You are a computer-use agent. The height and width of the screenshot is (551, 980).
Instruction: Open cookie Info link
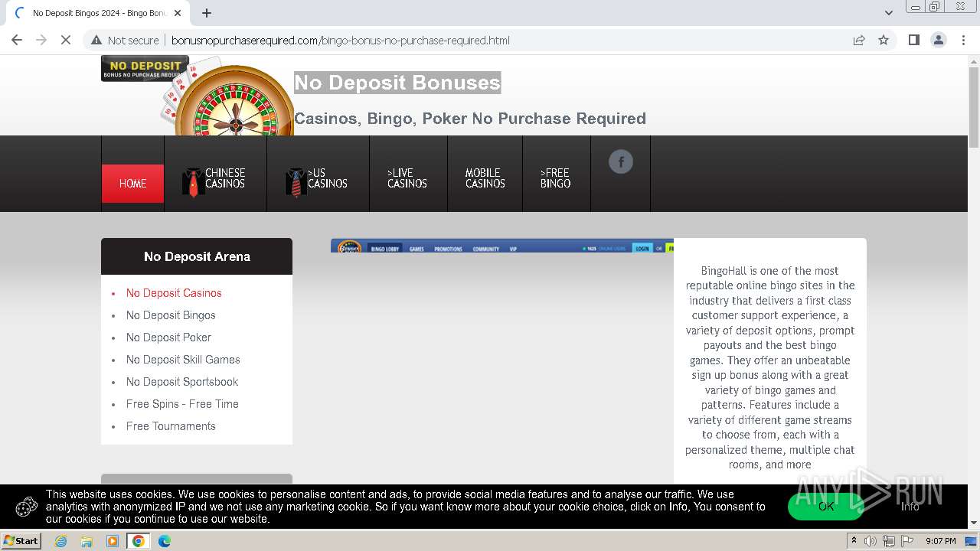coord(910,506)
